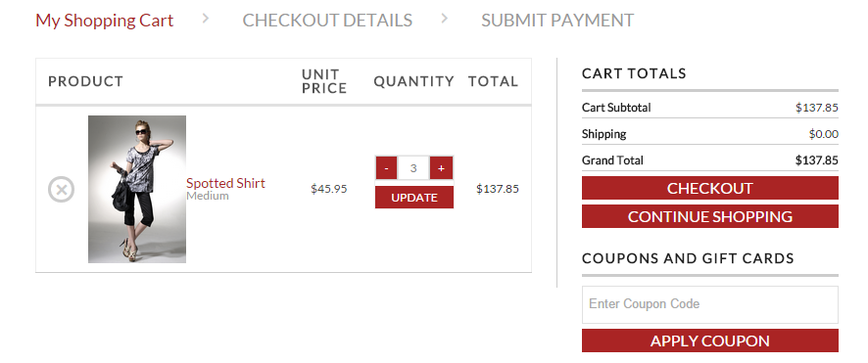Click the PRODUCT column header

pos(85,81)
